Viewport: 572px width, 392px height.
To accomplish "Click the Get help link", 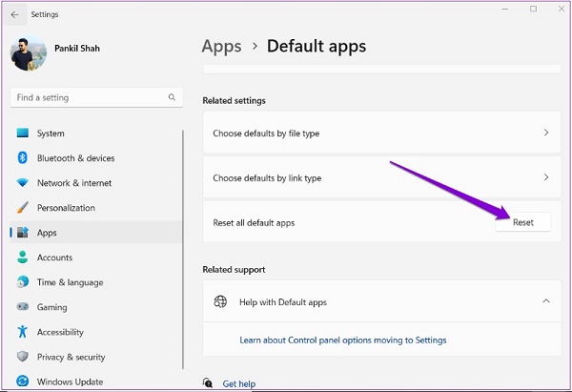I will tap(239, 383).
